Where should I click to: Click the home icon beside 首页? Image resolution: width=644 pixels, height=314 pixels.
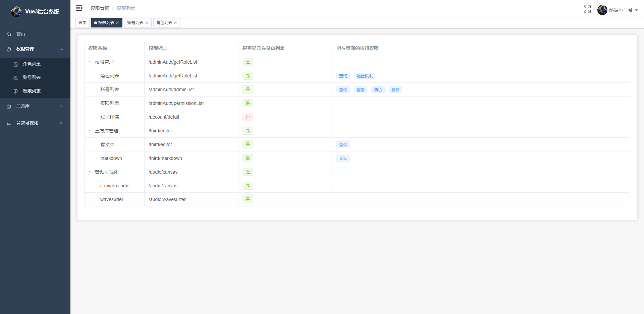[9, 34]
